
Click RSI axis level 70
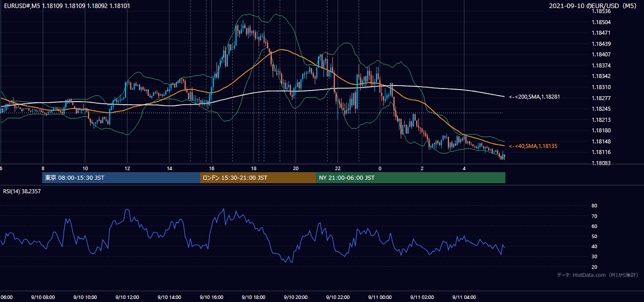(595, 216)
